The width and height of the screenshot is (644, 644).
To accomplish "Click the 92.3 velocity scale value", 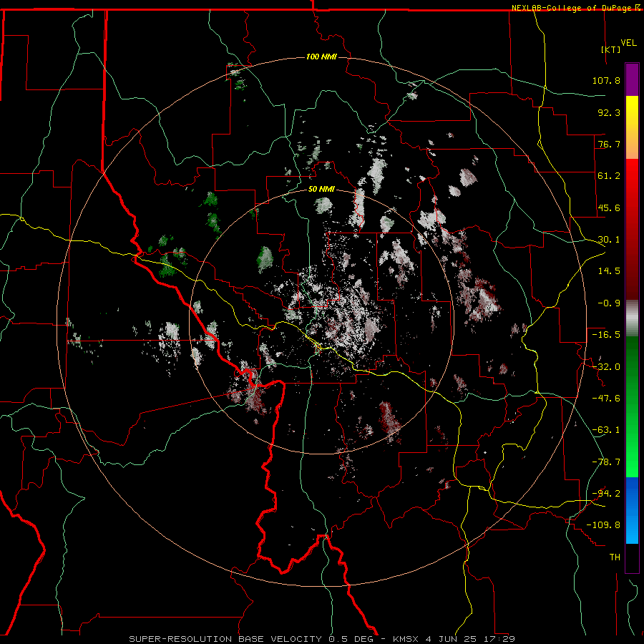I will (x=609, y=112).
